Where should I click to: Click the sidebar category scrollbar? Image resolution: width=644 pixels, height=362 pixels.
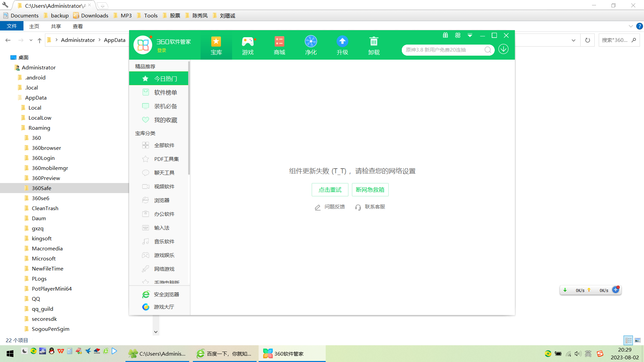pos(189,118)
